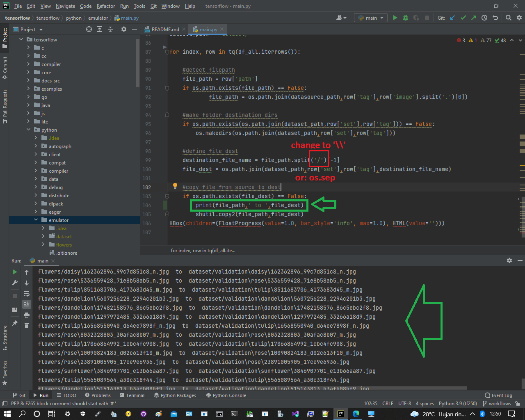The height and width of the screenshot is (420, 525).
Task: Click the emulator breadcrumb in the navigation bar
Action: (x=98, y=18)
